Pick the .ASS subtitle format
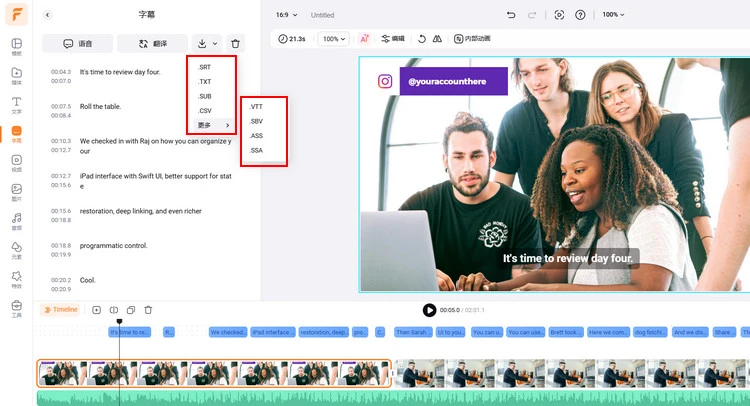This screenshot has width=750, height=406. pos(257,136)
